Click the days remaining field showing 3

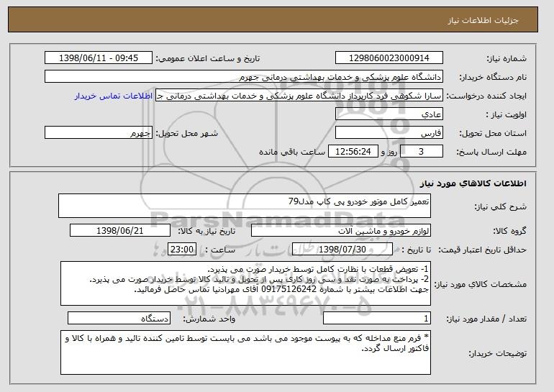(x=421, y=152)
